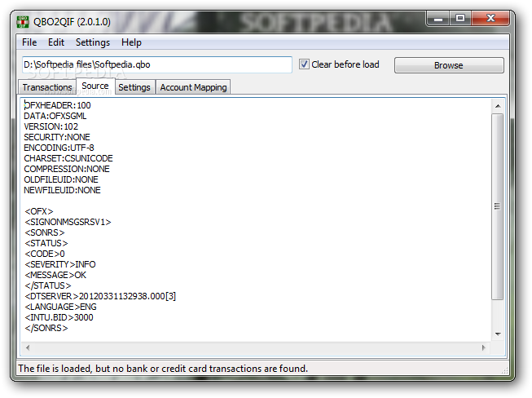Viewport: 532px width, 398px height.
Task: Click the QBO2QIF app icon in title bar
Action: [23, 22]
